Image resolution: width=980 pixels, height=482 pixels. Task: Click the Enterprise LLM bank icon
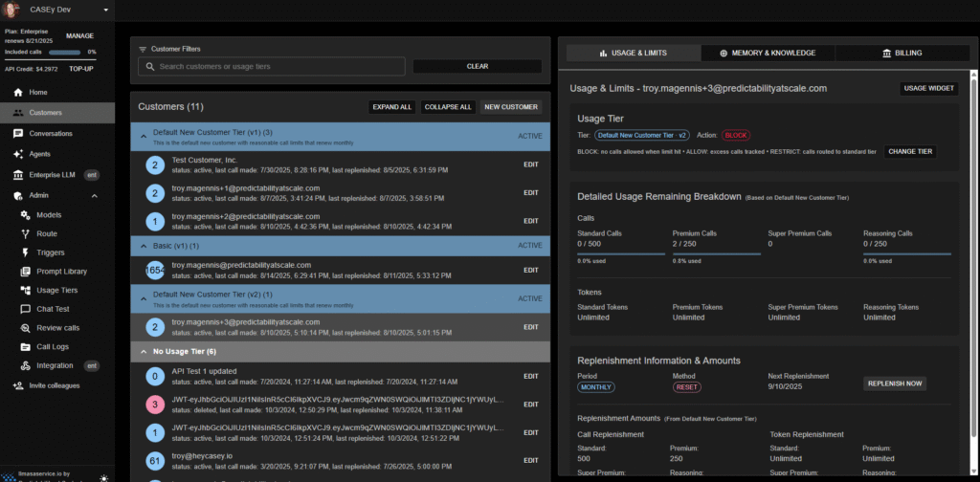(x=18, y=175)
